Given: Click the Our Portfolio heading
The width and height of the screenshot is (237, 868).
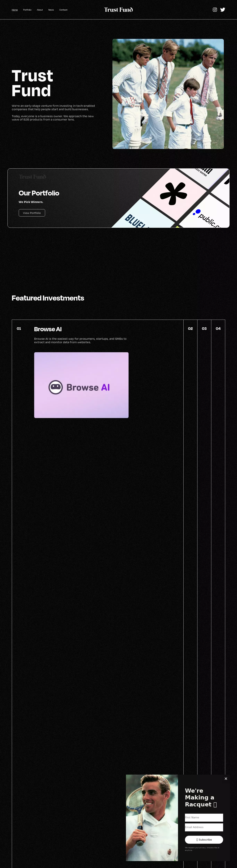Looking at the screenshot, I should (39, 193).
